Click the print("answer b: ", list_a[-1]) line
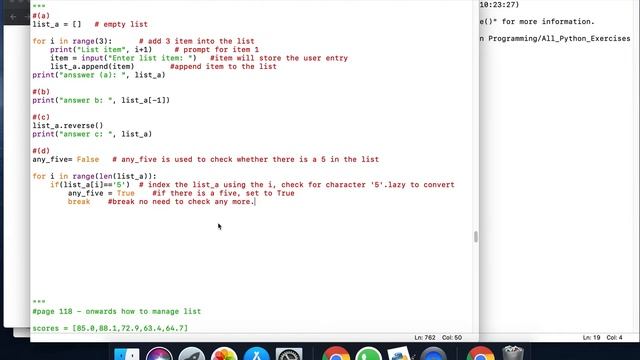 point(101,100)
